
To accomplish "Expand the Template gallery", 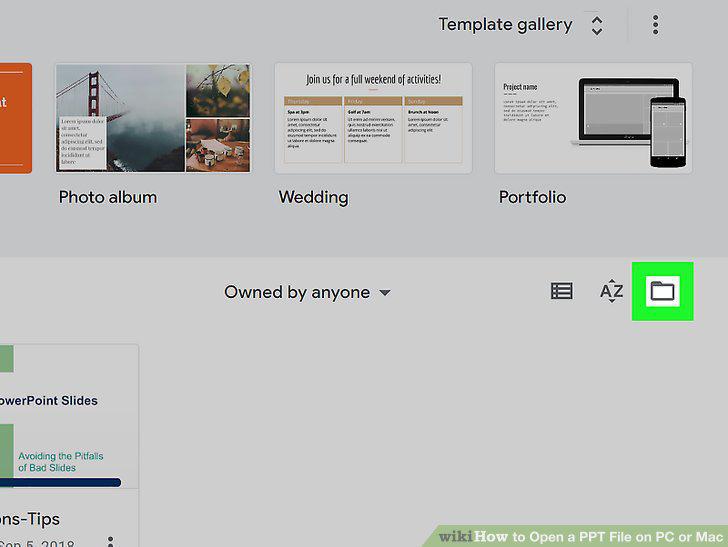I will pyautogui.click(x=597, y=26).
